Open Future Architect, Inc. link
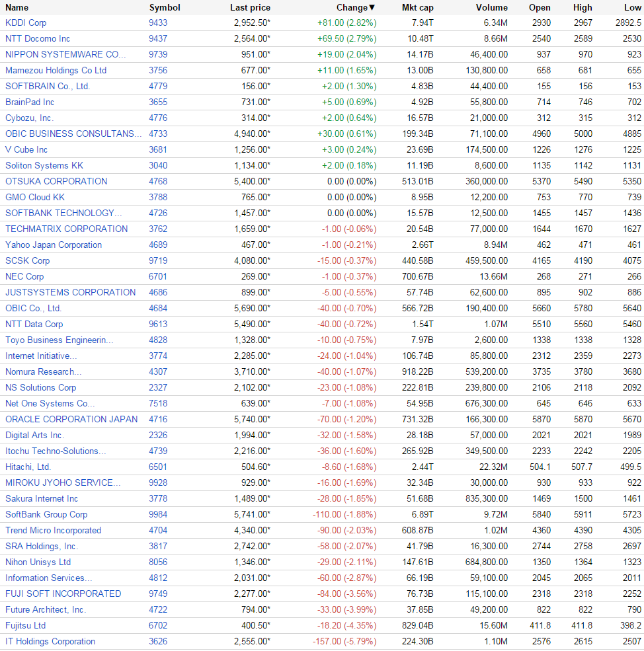This screenshot has height=651, width=644. [x=46, y=610]
